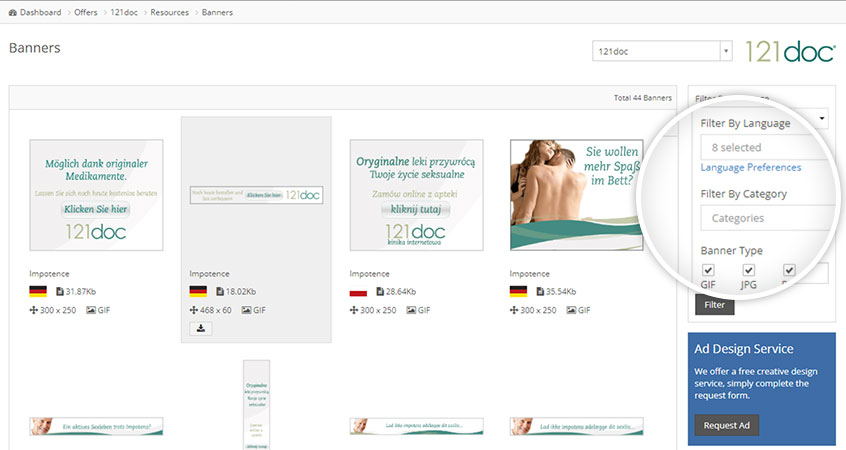
Task: Select the 468 x 60 121doc banner thumbnail
Action: 256,195
